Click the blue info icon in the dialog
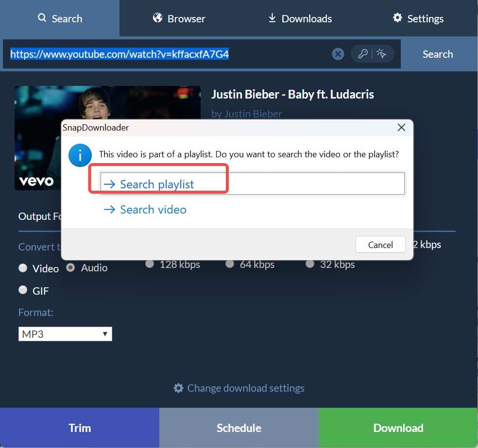 pyautogui.click(x=80, y=155)
